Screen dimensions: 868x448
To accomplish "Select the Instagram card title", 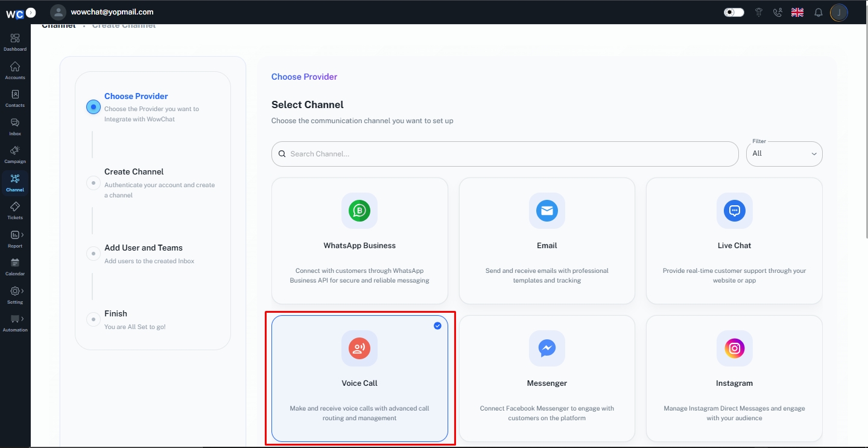I will [734, 383].
